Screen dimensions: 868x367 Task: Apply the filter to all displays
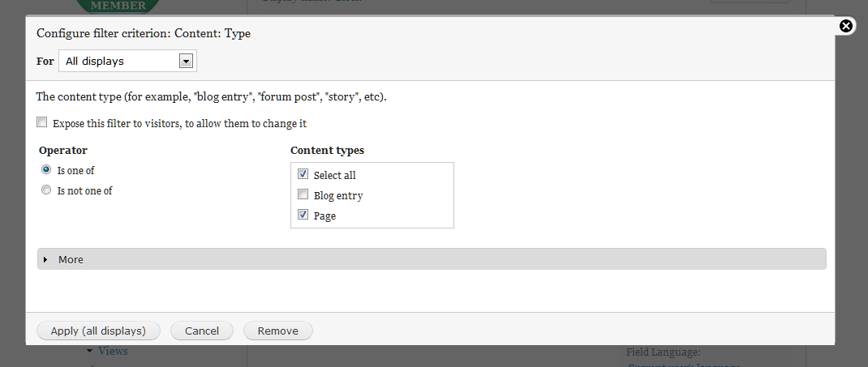pos(98,331)
